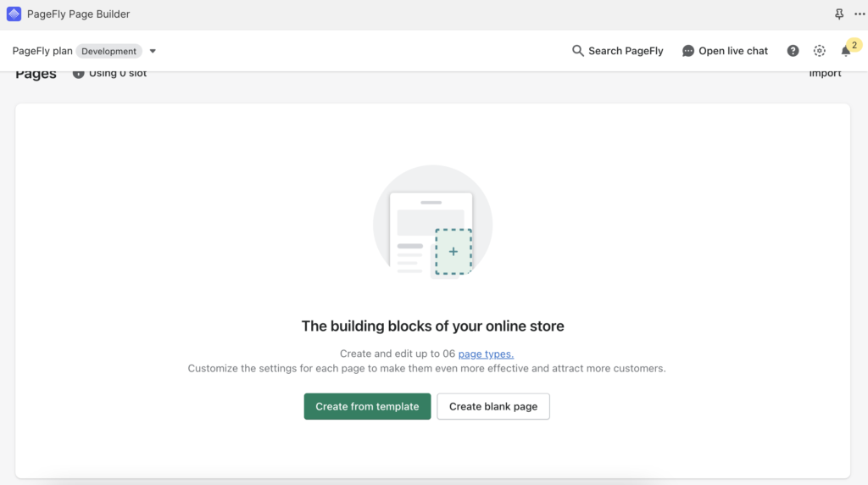Image resolution: width=868 pixels, height=485 pixels.
Task: Open the three-dot more options menu
Action: pos(859,14)
